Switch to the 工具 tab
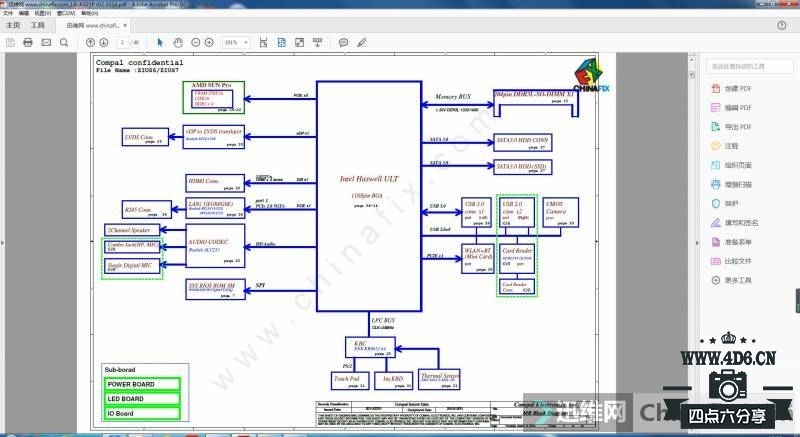 [x=38, y=25]
